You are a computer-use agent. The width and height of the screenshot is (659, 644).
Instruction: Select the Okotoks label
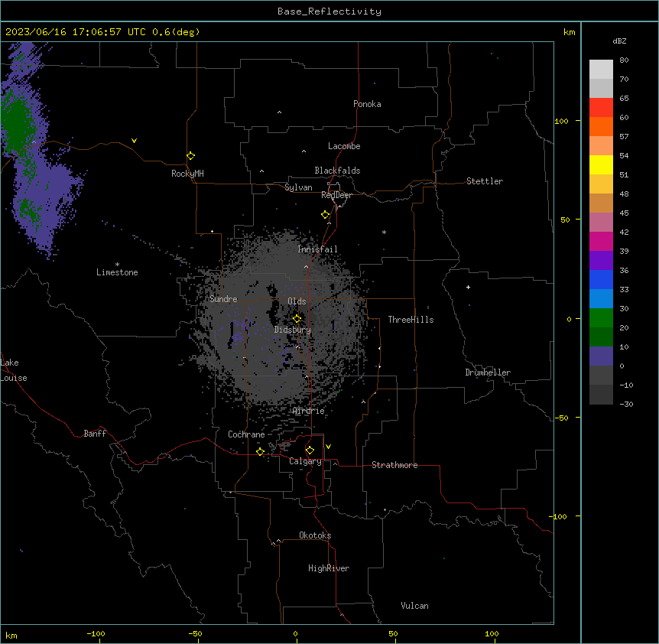point(315,535)
